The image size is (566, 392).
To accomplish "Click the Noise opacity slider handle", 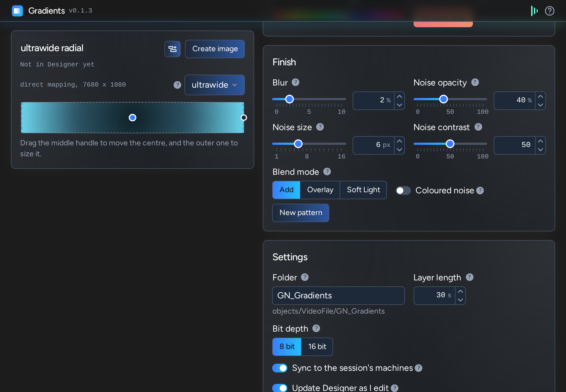I will pyautogui.click(x=444, y=99).
